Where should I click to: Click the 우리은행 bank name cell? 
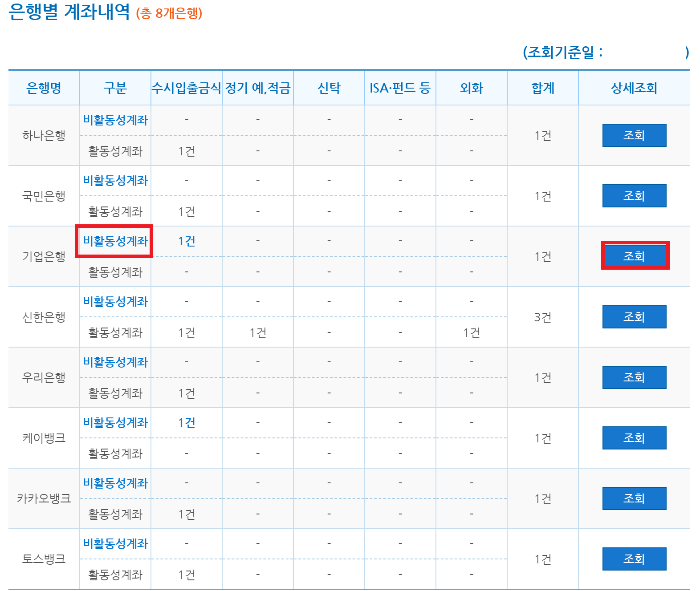coord(44,377)
